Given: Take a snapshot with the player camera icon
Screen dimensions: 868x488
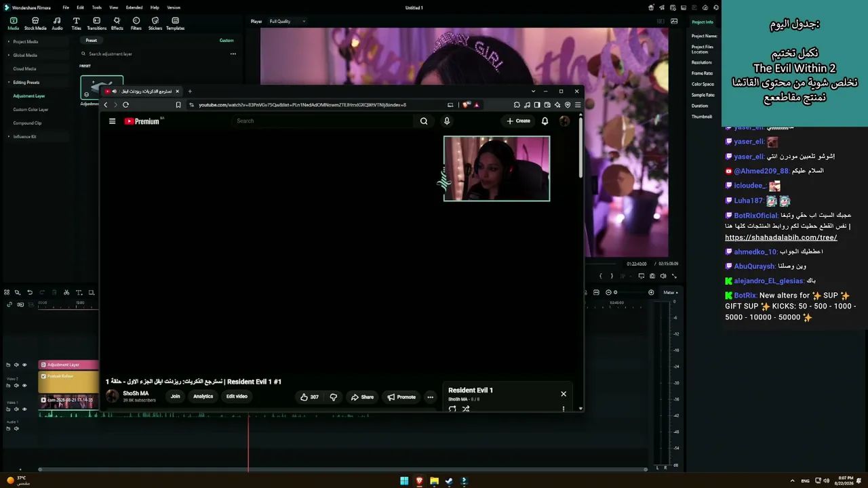Looking at the screenshot, I should pos(652,276).
